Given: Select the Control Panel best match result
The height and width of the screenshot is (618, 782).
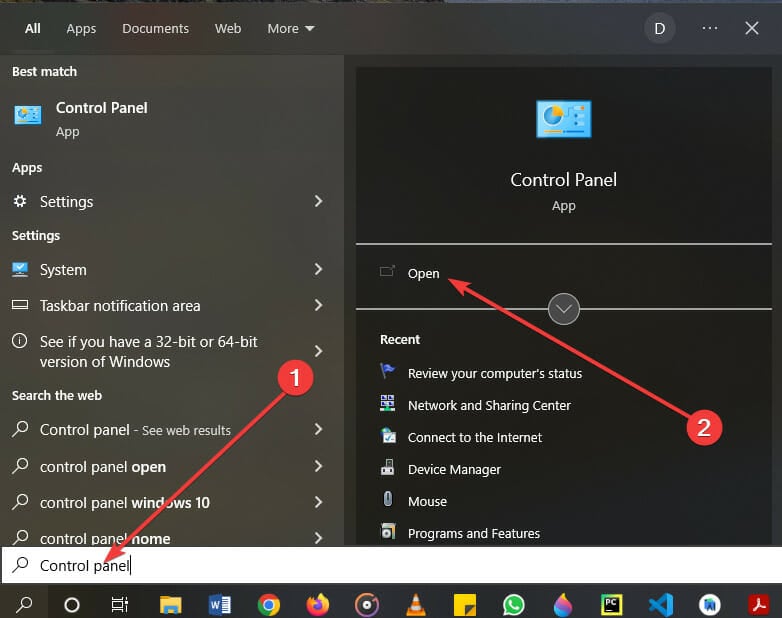Looking at the screenshot, I should pyautogui.click(x=172, y=119).
